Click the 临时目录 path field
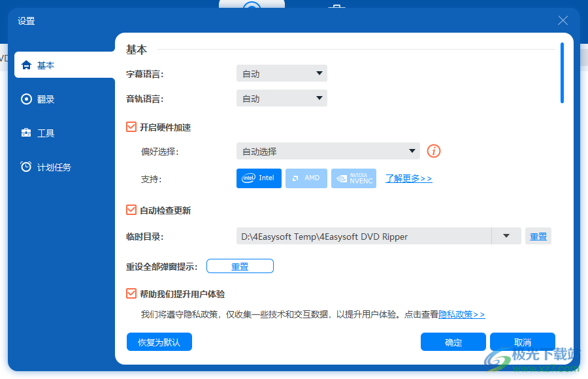This screenshot has height=379, width=588. click(x=364, y=236)
